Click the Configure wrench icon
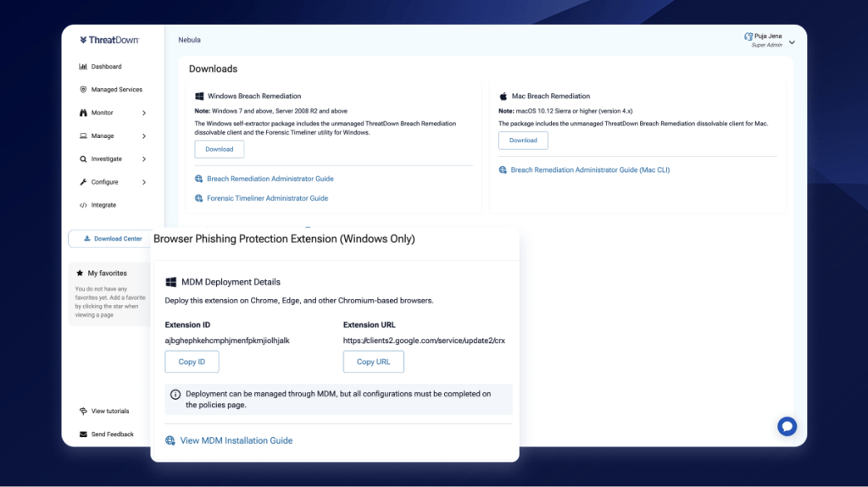This screenshot has height=487, width=868. click(x=83, y=182)
